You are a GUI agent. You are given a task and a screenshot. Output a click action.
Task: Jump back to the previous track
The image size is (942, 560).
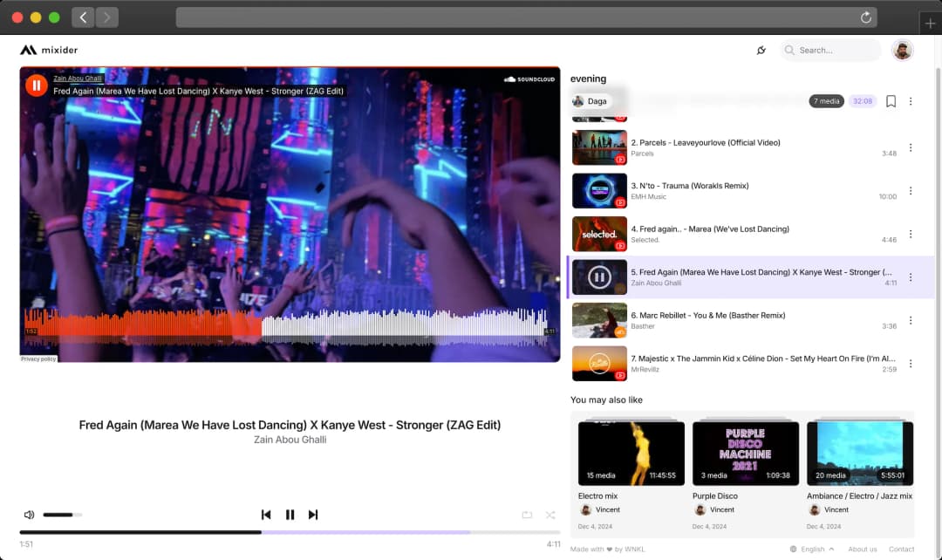click(266, 515)
